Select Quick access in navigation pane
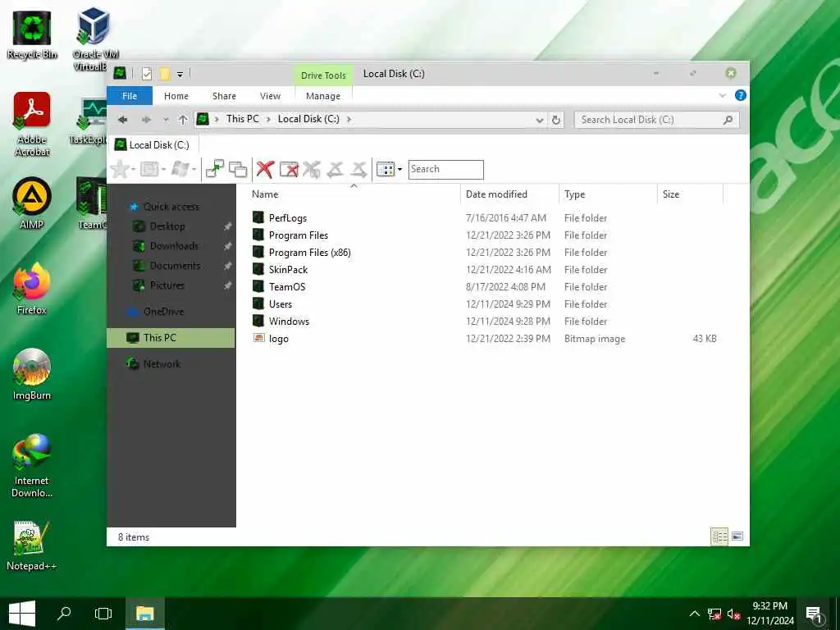 (x=171, y=207)
